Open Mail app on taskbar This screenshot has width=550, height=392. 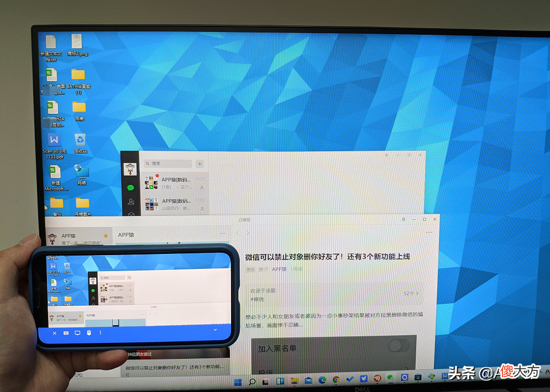308,380
